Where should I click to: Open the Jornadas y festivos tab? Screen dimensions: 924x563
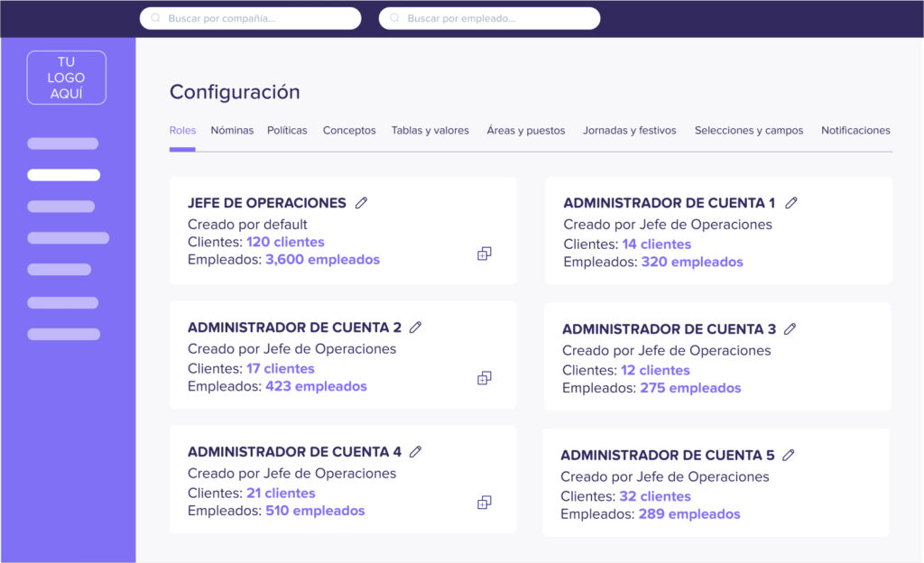point(629,130)
